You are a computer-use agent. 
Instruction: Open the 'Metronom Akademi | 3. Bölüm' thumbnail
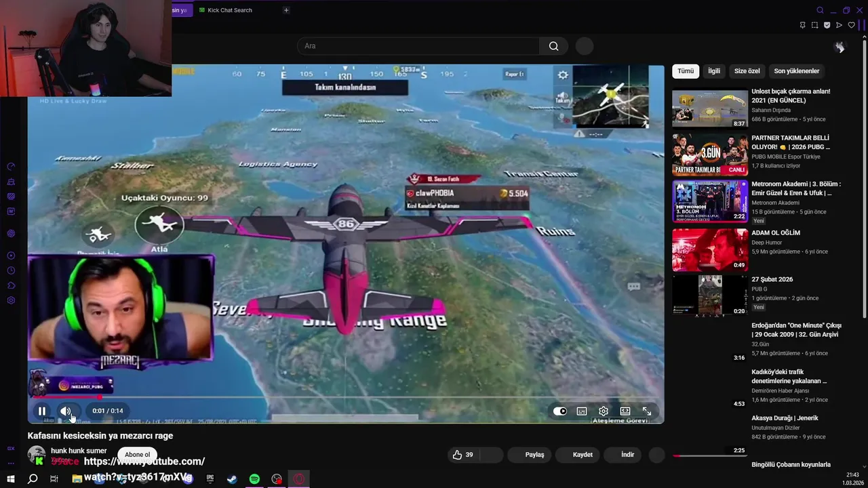(710, 201)
